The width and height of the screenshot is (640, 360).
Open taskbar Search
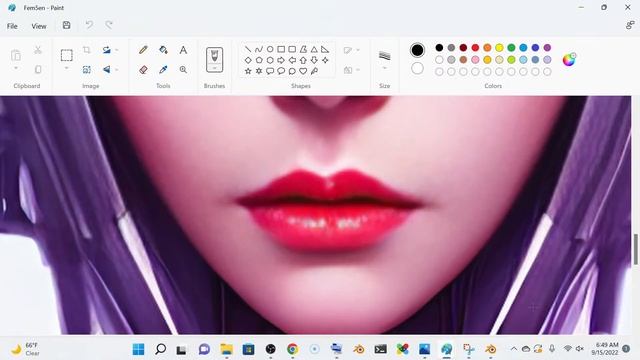[160, 349]
